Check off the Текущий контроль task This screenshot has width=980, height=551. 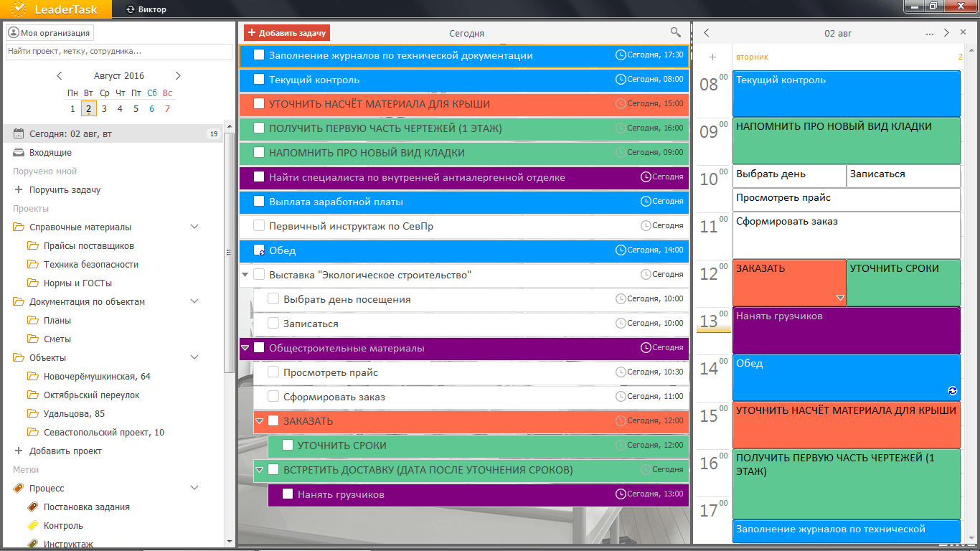259,80
